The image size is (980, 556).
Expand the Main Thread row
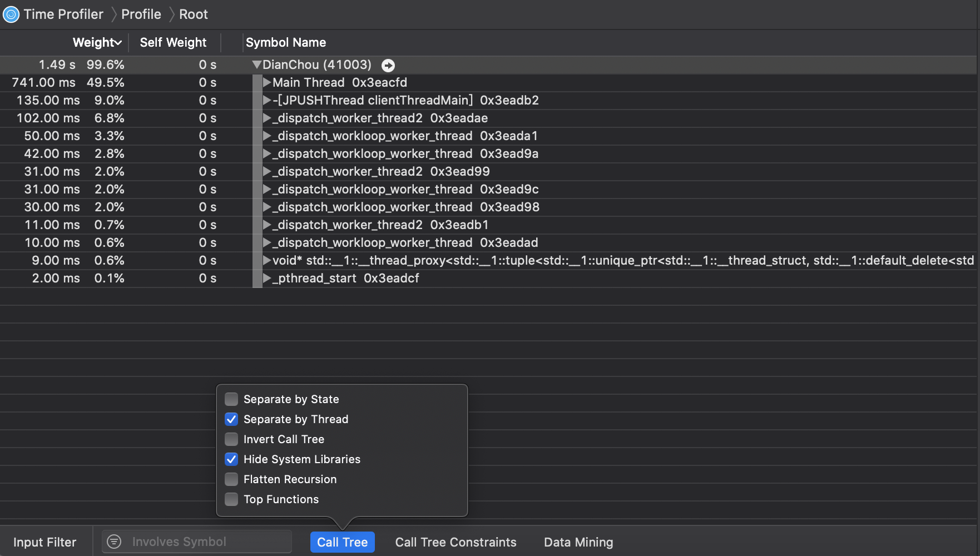pos(267,83)
